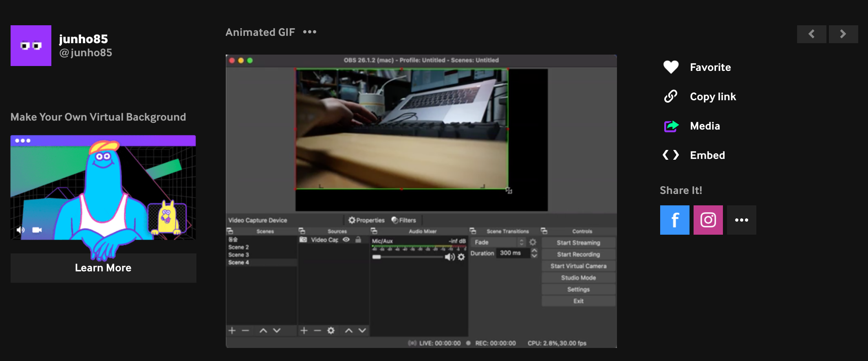Open Mic/Aux audio settings gear

[461, 257]
